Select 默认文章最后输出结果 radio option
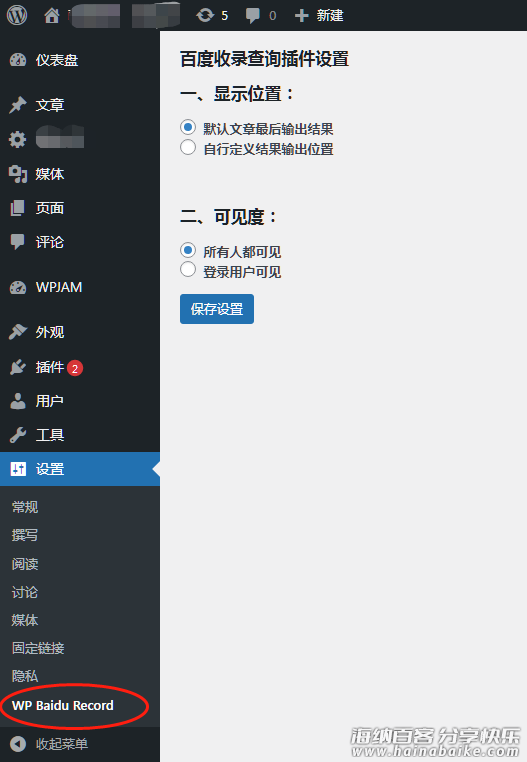Viewport: 527px width, 762px height. pyautogui.click(x=188, y=127)
